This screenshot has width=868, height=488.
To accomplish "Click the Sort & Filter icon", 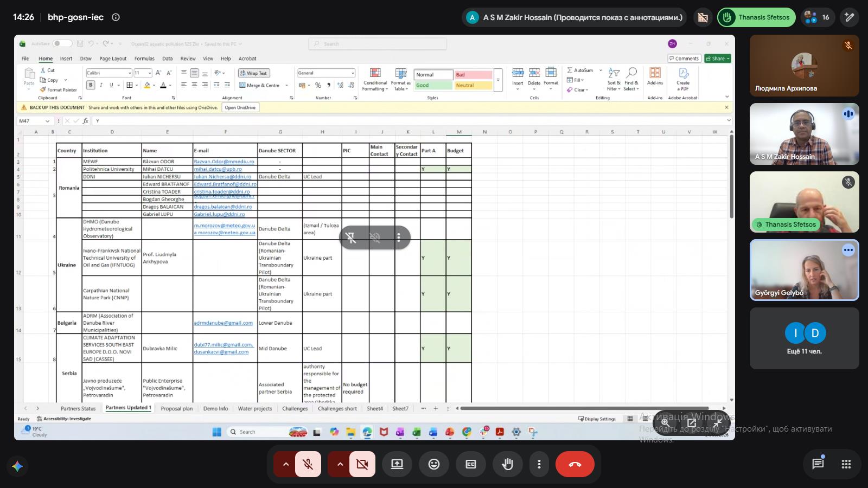I will (614, 79).
